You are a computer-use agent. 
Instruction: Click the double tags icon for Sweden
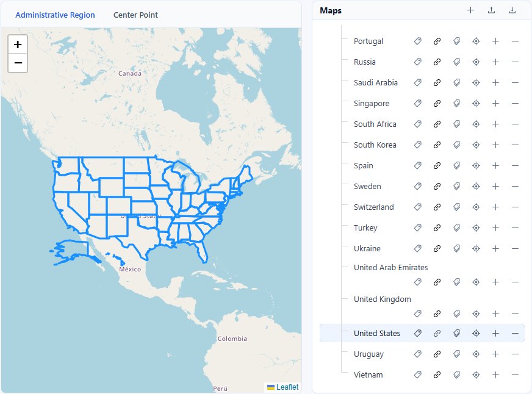click(x=457, y=186)
